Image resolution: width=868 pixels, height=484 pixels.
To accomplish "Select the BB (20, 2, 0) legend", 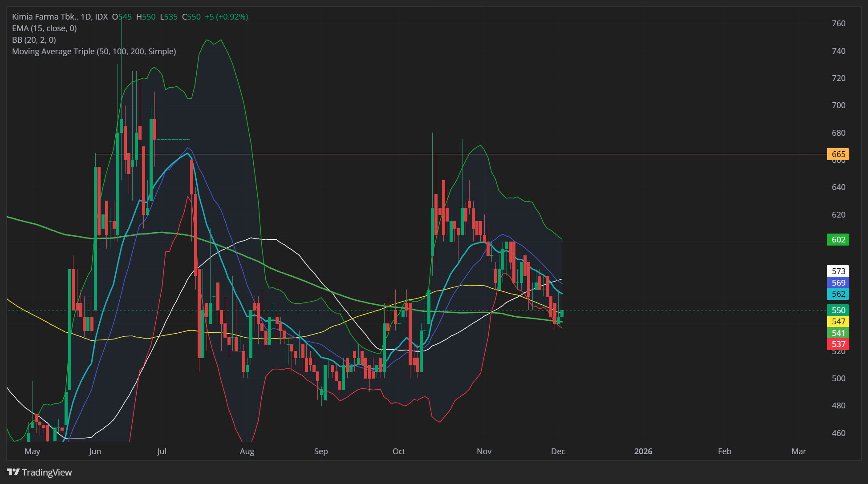I will pos(34,40).
